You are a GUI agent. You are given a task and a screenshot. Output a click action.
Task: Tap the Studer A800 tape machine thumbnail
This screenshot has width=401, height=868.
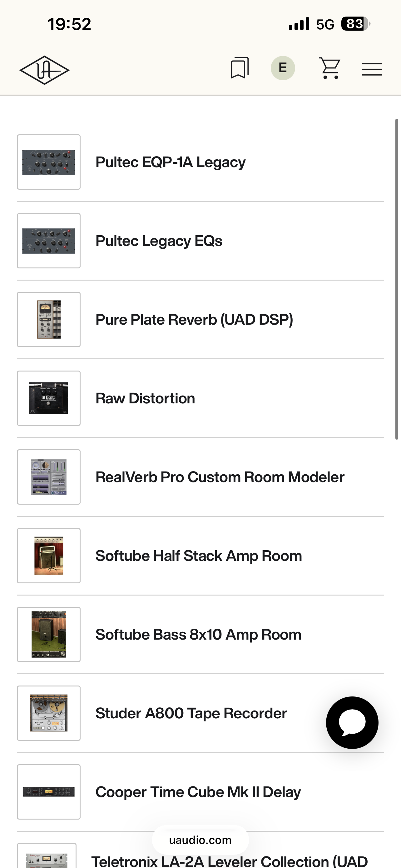(49, 713)
